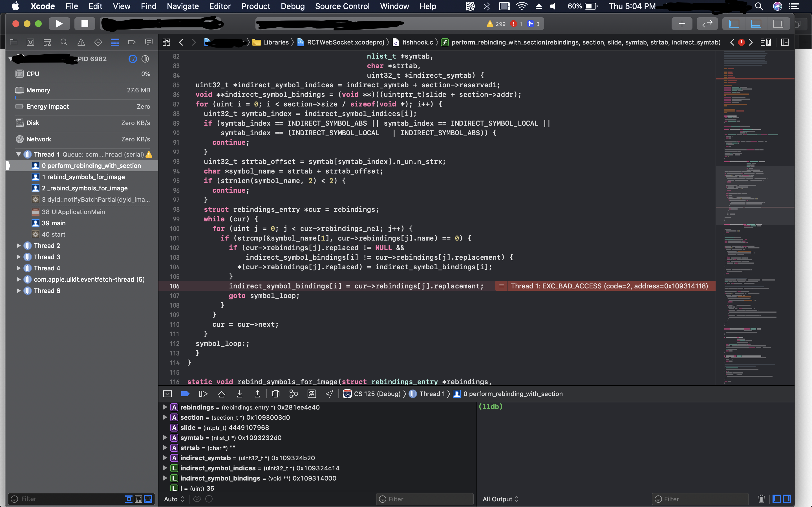
Task: Click the Step Over debugger control
Action: (x=221, y=394)
